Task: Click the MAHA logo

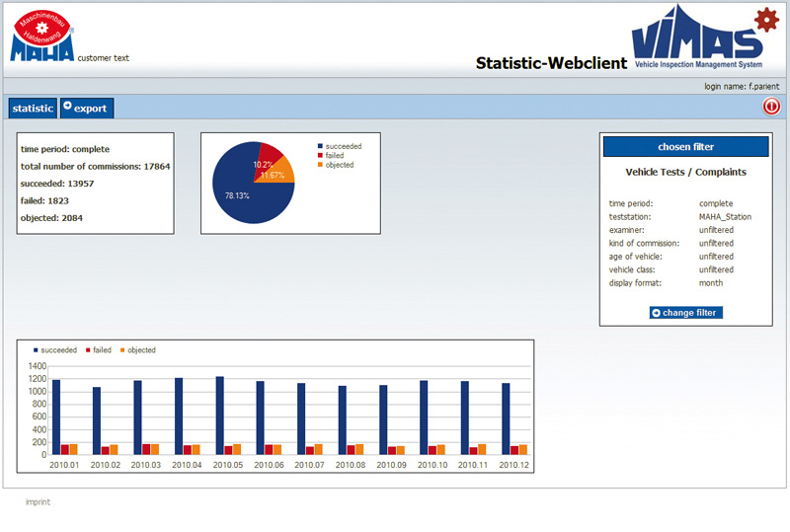Action: [42, 38]
